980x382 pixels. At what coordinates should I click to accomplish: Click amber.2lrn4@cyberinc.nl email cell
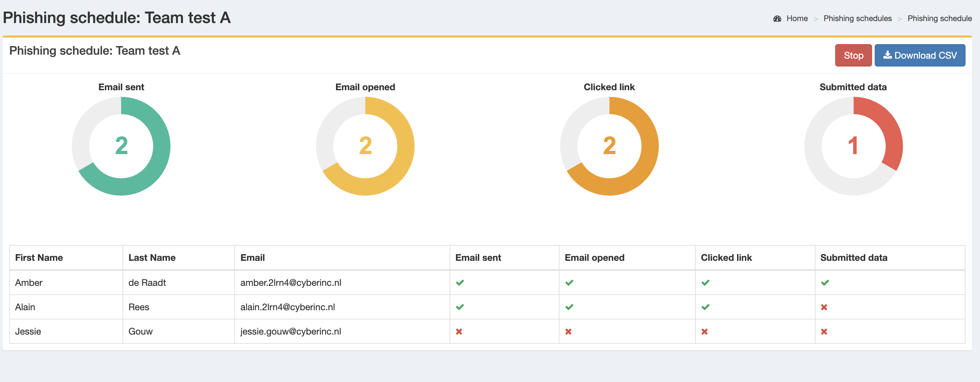[x=291, y=283]
